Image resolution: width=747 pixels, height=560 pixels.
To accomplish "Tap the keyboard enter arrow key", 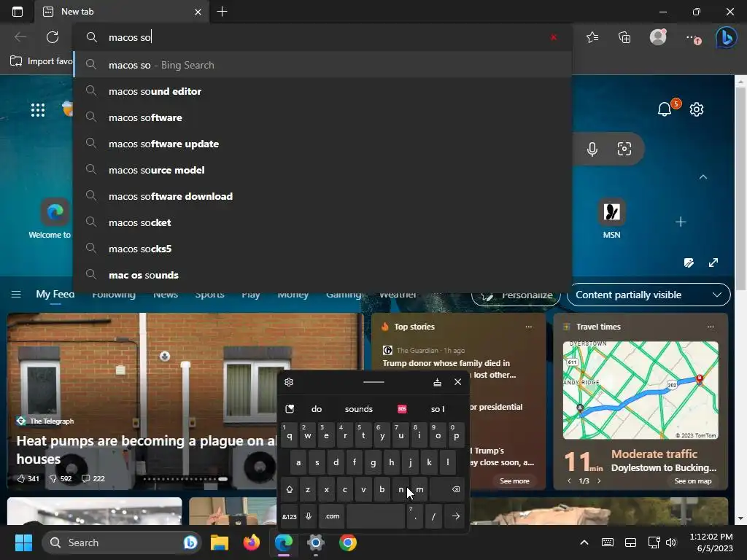I will [x=455, y=517].
